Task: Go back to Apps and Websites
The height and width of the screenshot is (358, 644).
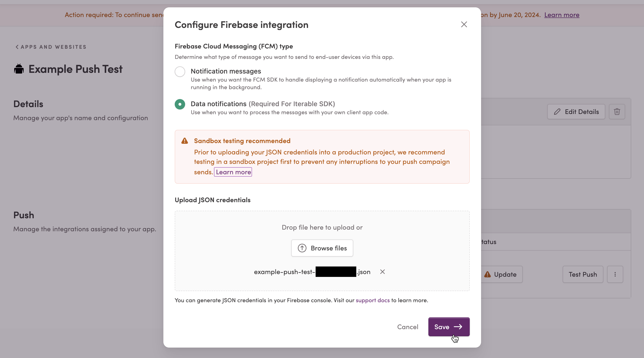Action: click(x=51, y=47)
